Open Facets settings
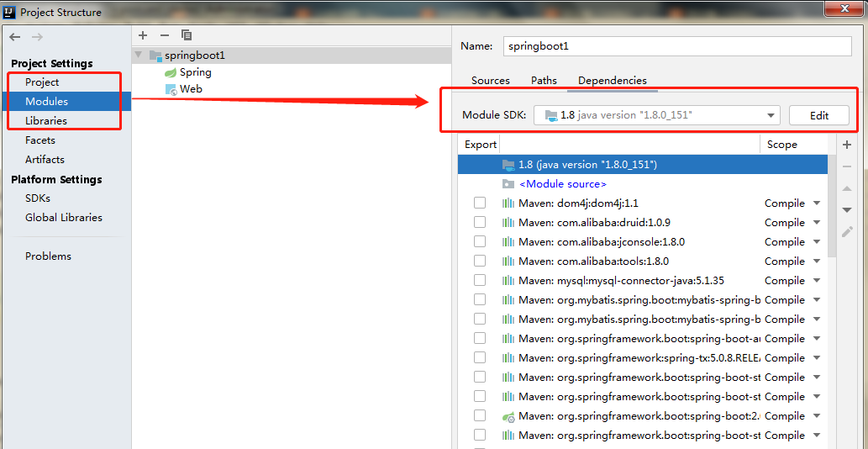 39,140
